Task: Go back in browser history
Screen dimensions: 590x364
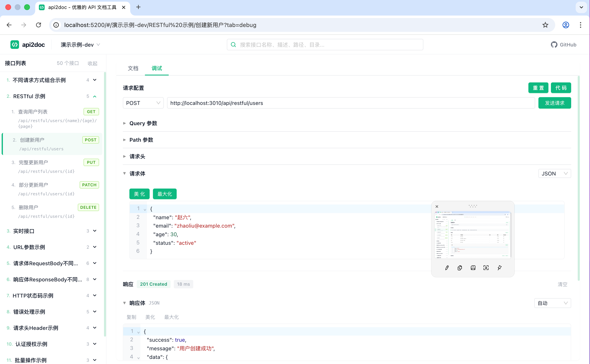Action: coord(9,25)
